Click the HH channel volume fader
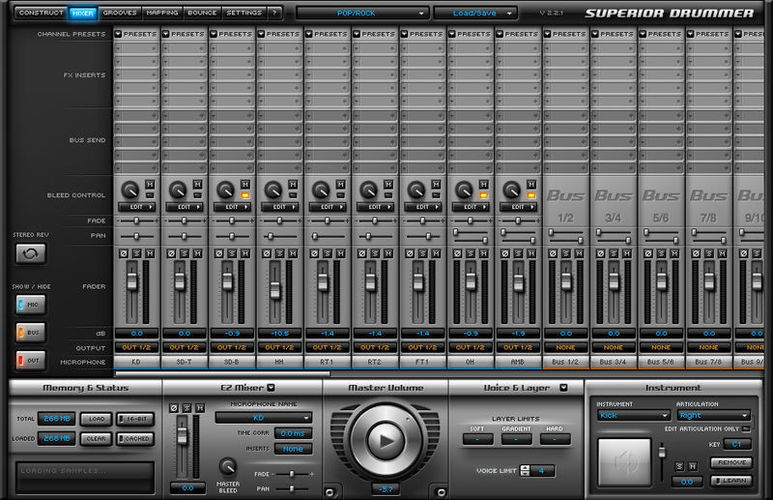773x500 pixels. [x=275, y=291]
